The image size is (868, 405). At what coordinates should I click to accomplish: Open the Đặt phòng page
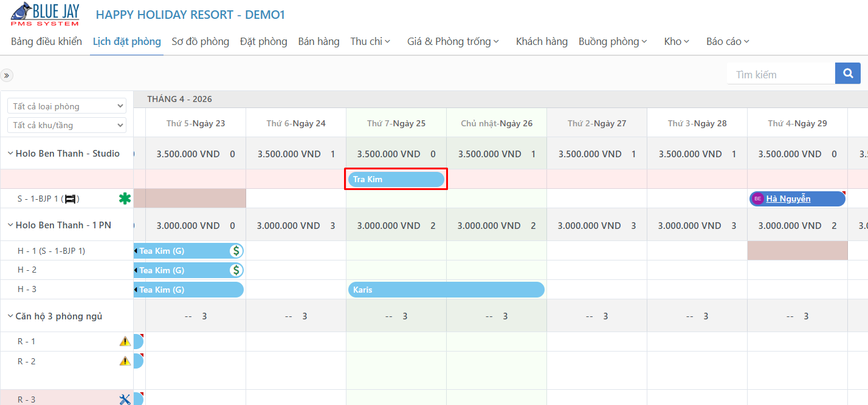coord(263,41)
